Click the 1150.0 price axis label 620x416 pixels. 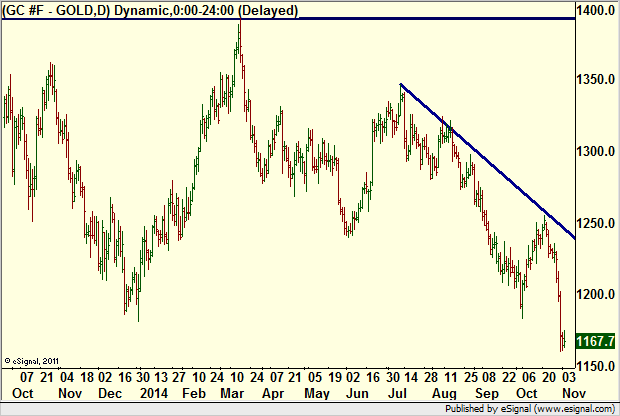596,366
